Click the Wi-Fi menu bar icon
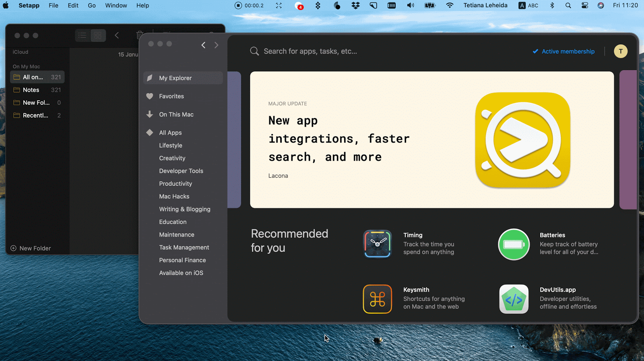 (450, 5)
